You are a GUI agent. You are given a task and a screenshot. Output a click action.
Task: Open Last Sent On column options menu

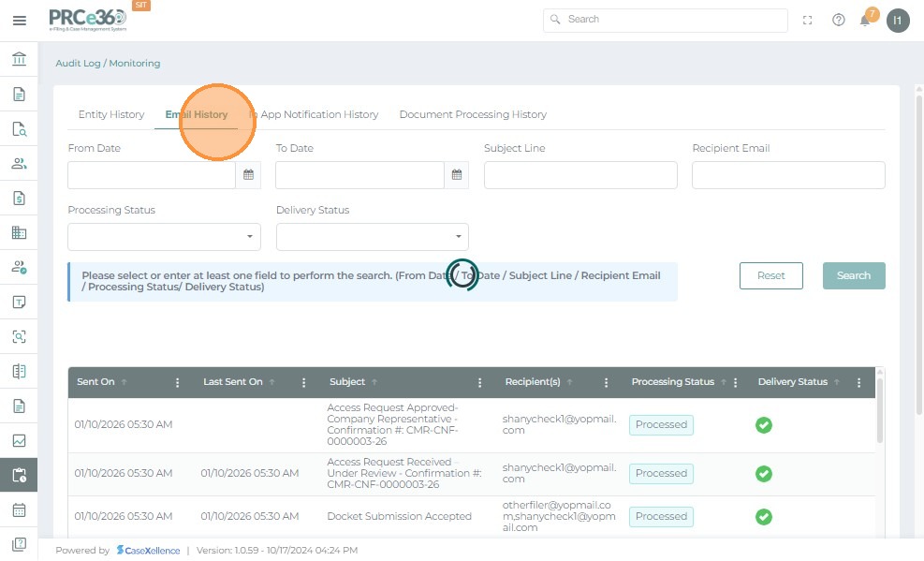303,382
